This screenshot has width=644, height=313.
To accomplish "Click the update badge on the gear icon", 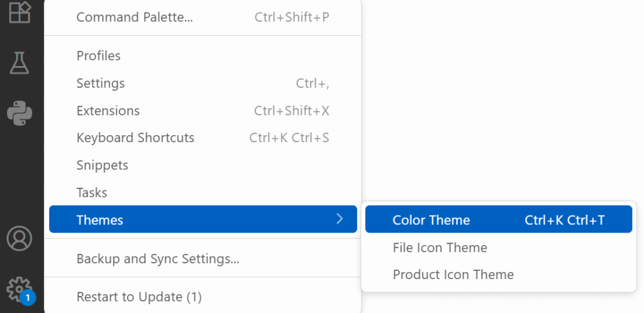I will click(x=28, y=297).
